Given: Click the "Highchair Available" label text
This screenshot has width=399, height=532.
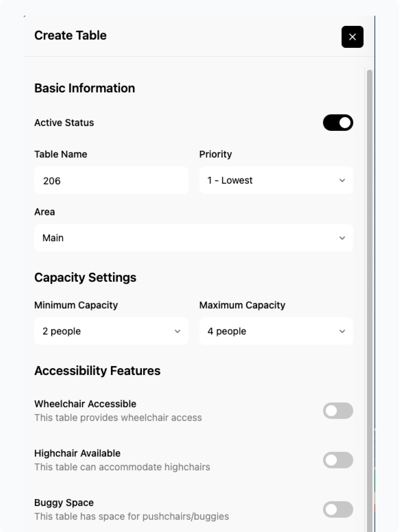Looking at the screenshot, I should click(77, 453).
